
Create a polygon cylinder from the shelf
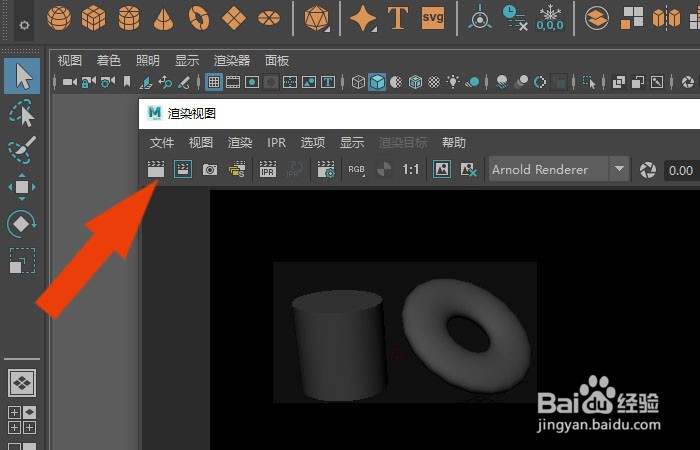pos(129,18)
